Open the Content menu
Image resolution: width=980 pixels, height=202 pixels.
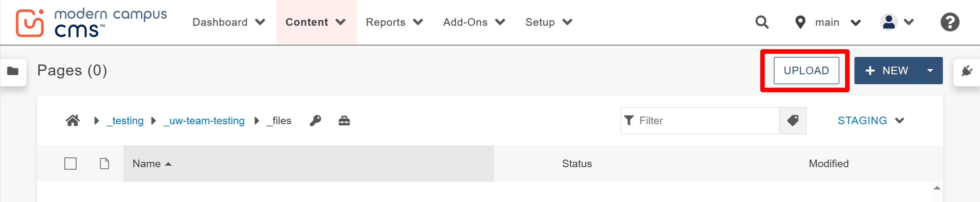(x=316, y=22)
